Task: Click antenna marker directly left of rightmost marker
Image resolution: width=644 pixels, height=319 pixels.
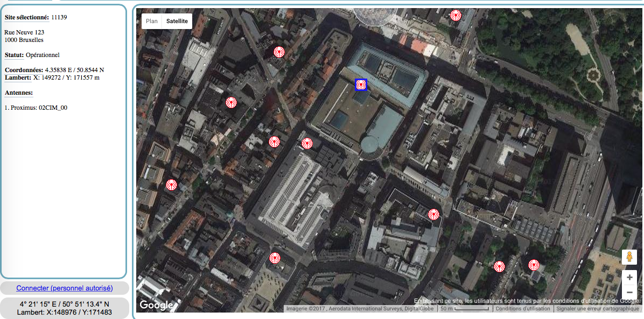Action: click(499, 266)
